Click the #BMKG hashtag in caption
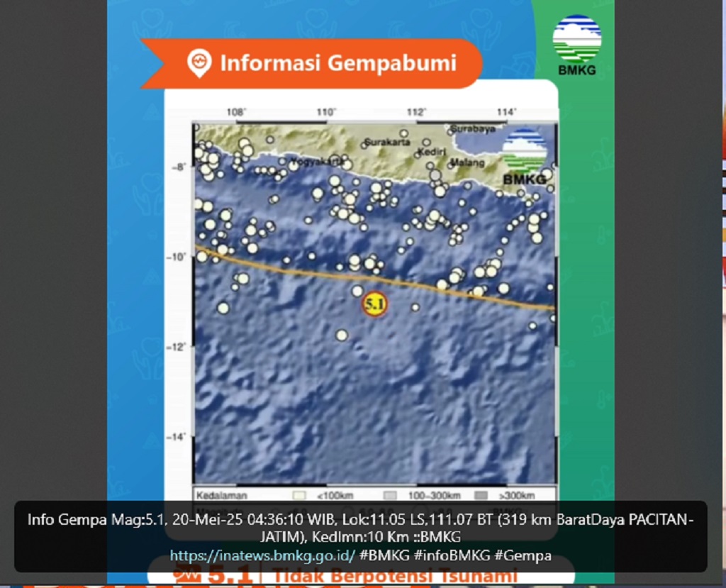 [x=384, y=556]
